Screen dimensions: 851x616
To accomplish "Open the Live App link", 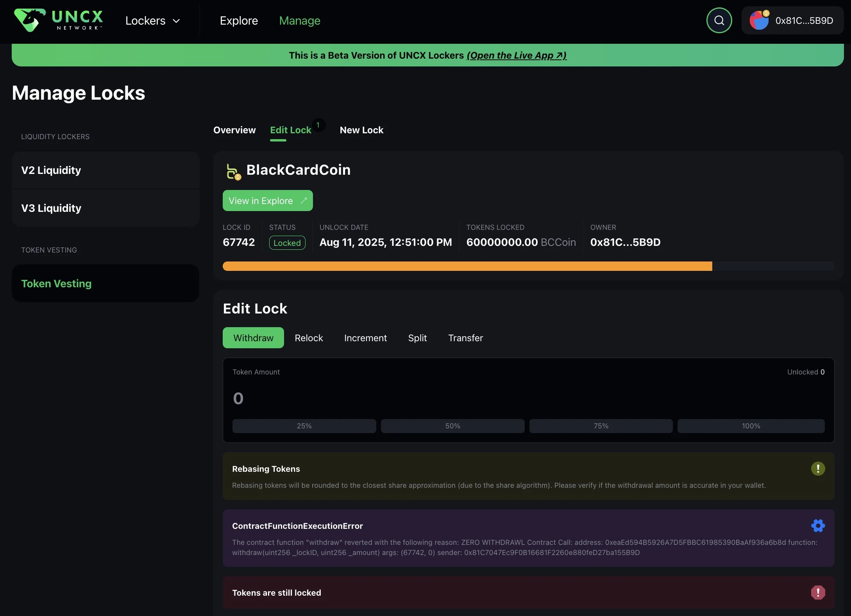I will pyautogui.click(x=516, y=56).
